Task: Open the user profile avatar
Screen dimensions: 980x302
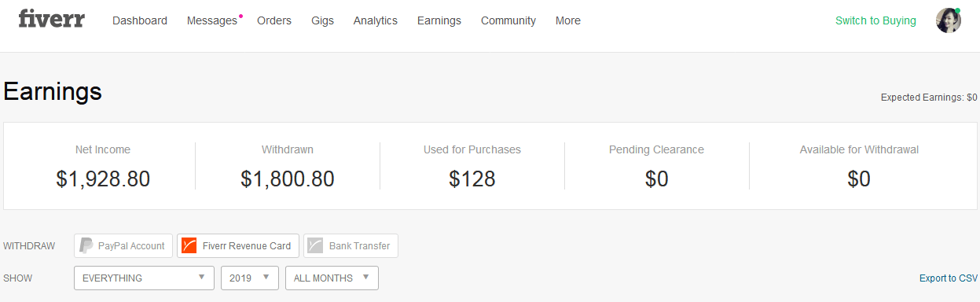Action: click(x=949, y=20)
